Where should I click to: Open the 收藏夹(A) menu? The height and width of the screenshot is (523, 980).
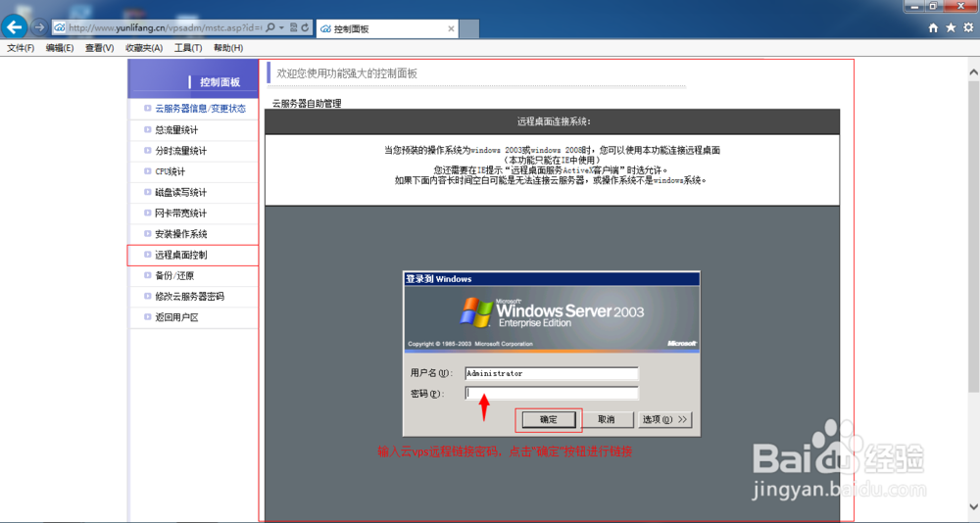144,48
